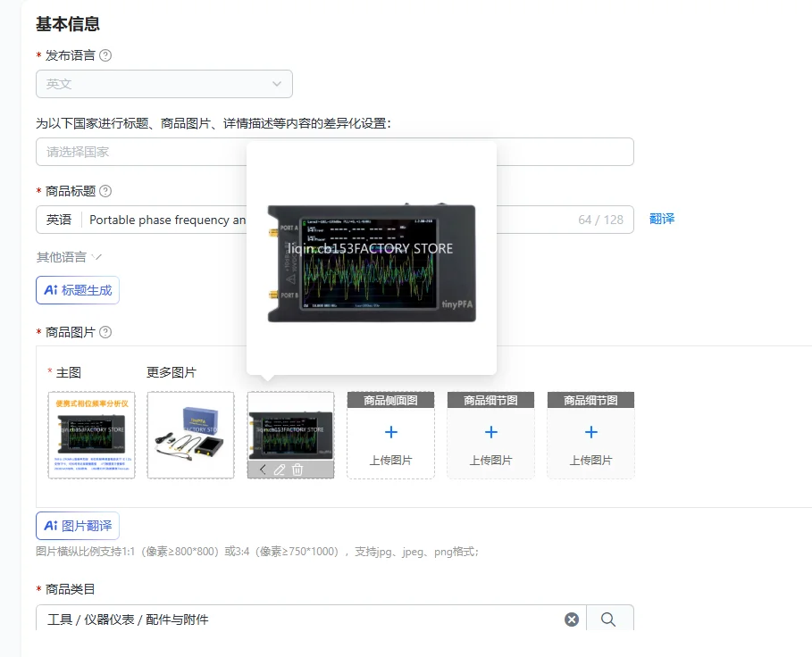Select the second thumbnail showing accessories kit
This screenshot has width=812, height=657.
[x=190, y=435]
